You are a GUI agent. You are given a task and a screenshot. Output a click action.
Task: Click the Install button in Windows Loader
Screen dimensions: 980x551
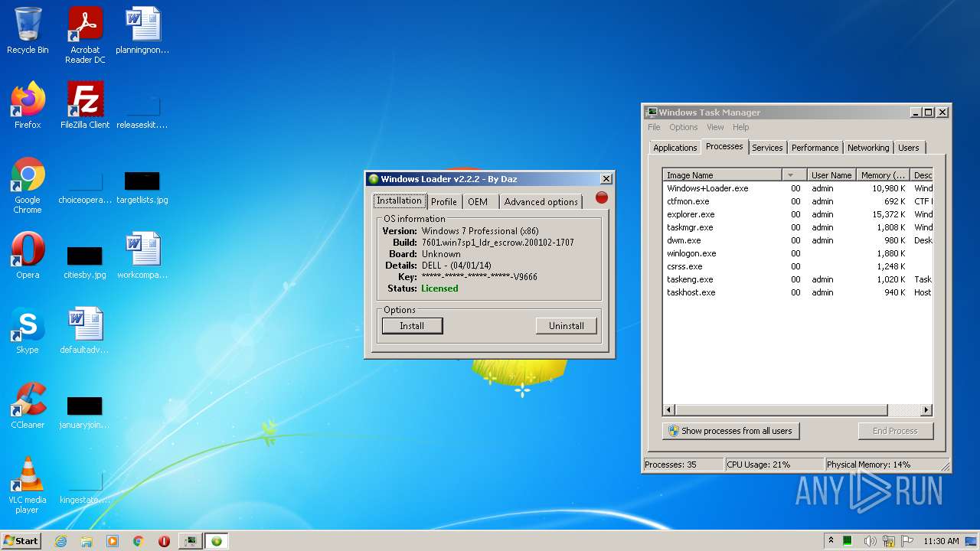(412, 326)
